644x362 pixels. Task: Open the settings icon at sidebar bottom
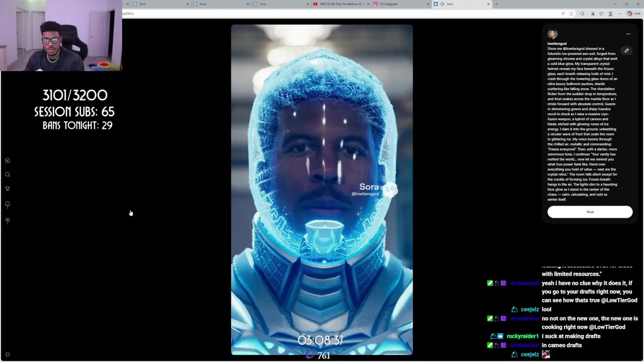(8, 354)
